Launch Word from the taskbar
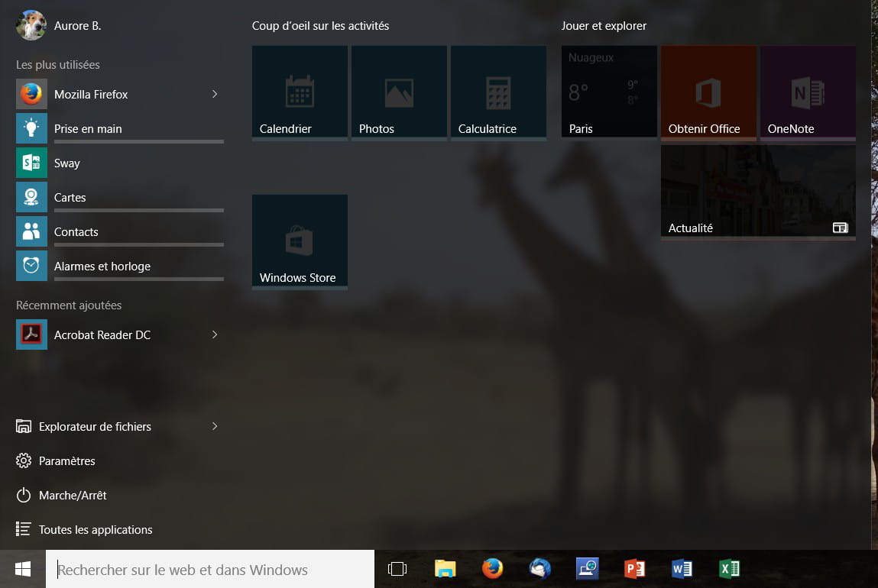The height and width of the screenshot is (588, 878). [x=682, y=569]
